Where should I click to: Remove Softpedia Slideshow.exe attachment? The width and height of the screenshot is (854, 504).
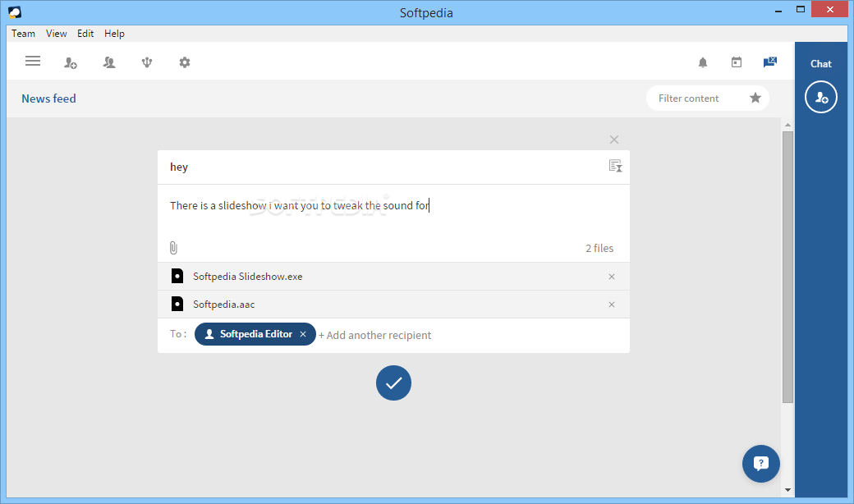(x=612, y=277)
